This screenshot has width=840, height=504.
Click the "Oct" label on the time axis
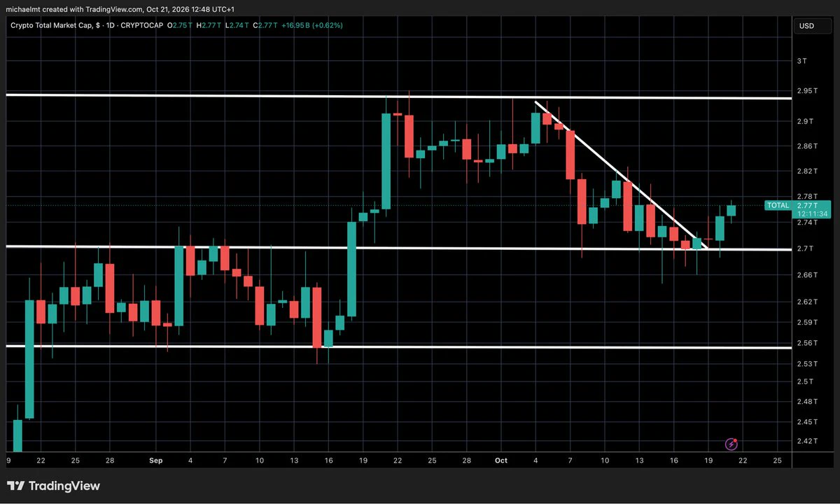(500, 460)
